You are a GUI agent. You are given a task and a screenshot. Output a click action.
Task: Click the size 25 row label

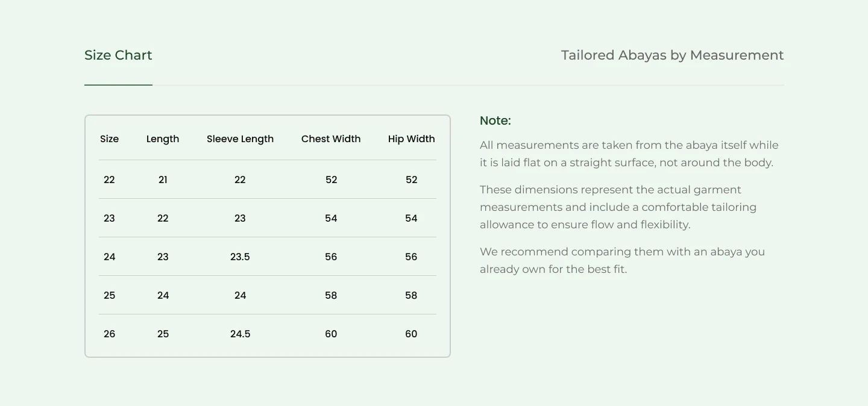point(109,296)
